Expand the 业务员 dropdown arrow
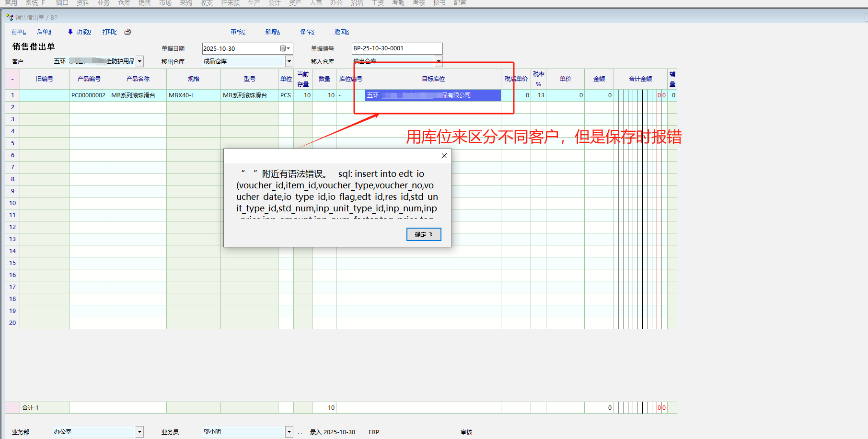 289,432
